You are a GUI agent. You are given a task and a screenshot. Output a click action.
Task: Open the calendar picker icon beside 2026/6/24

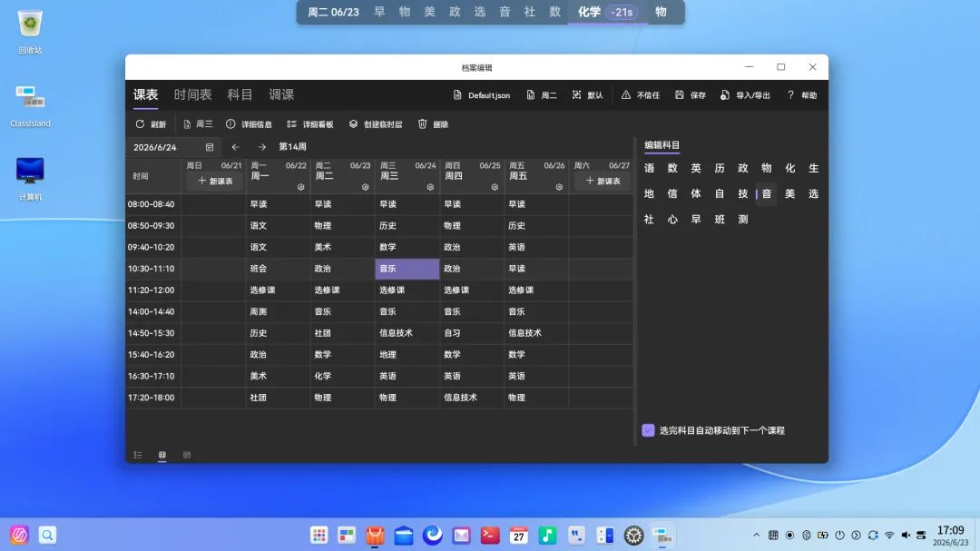tap(210, 148)
